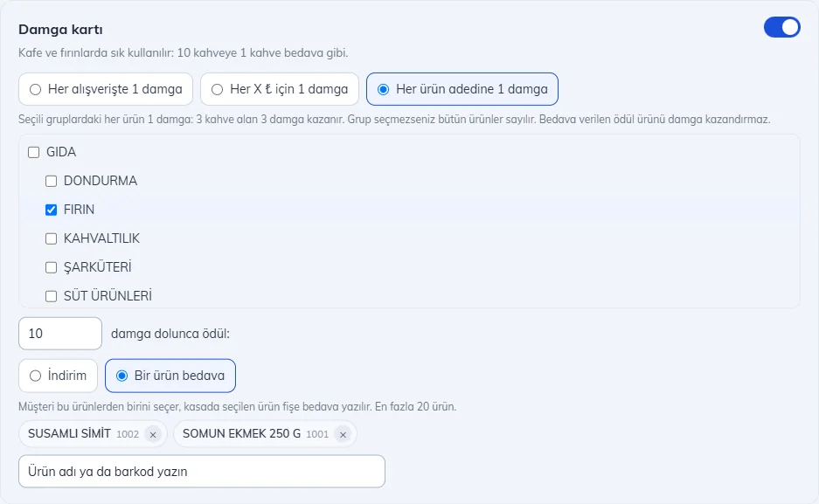The width and height of the screenshot is (819, 504).
Task: Check the GIDA group checkbox
Action: tap(34, 152)
